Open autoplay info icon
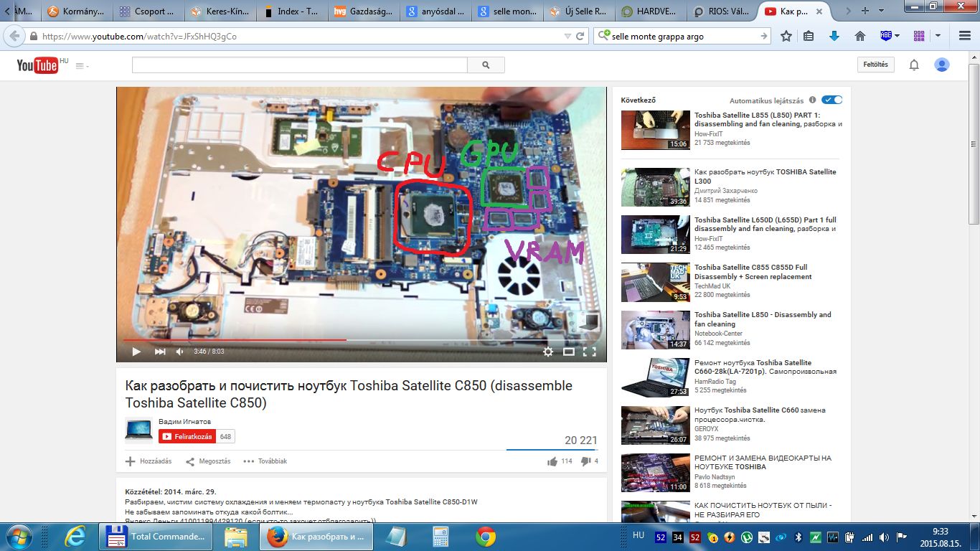The width and height of the screenshot is (980, 551). click(813, 100)
